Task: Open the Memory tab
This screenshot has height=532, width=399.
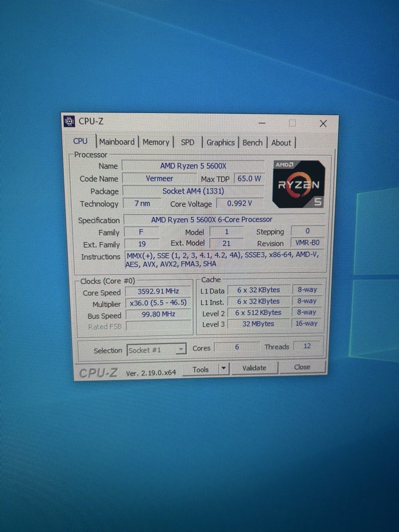Action: tap(156, 142)
